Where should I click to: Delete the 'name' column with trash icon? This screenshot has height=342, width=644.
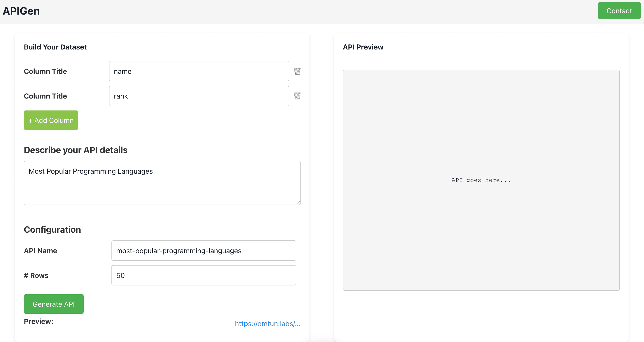[x=297, y=71]
